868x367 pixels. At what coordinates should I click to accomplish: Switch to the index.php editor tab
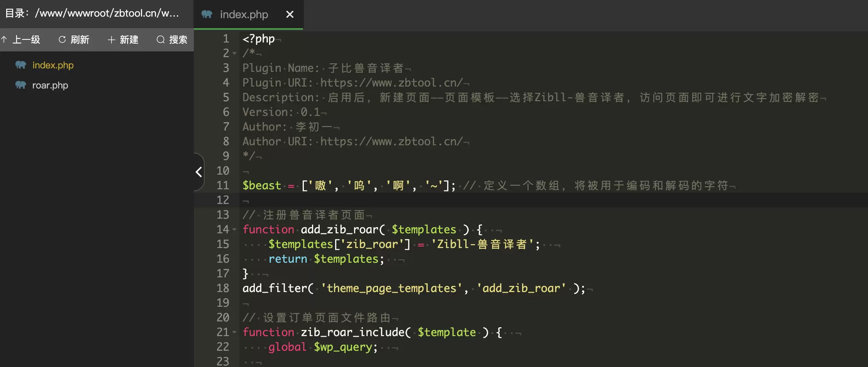pyautogui.click(x=244, y=14)
